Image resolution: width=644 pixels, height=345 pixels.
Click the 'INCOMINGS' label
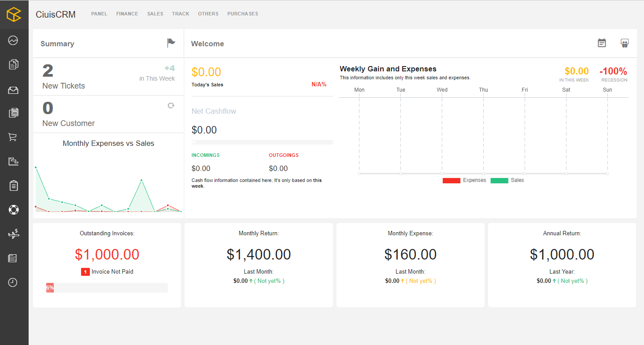point(206,155)
